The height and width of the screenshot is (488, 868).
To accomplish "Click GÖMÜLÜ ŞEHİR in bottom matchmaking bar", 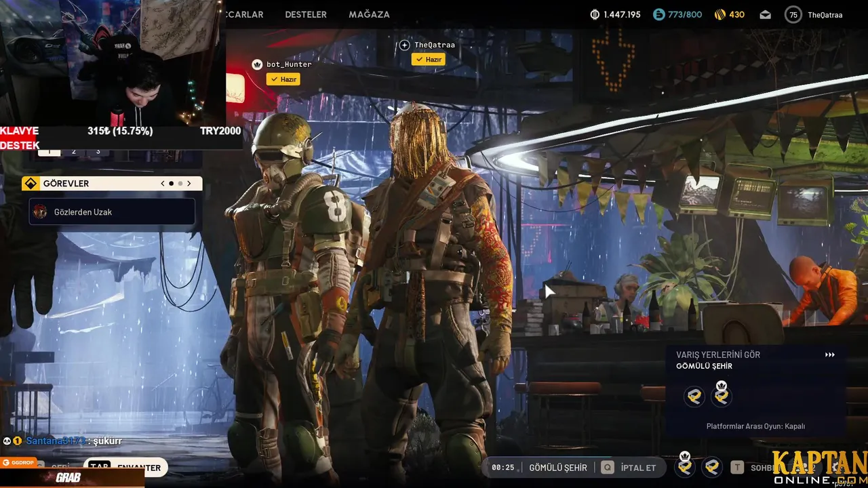I will pos(558,468).
